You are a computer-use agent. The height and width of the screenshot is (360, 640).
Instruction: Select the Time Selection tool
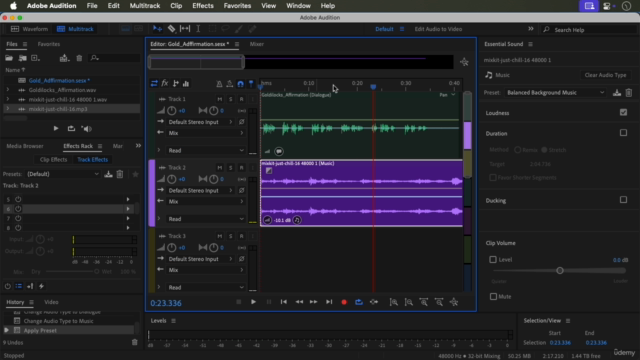tap(198, 29)
